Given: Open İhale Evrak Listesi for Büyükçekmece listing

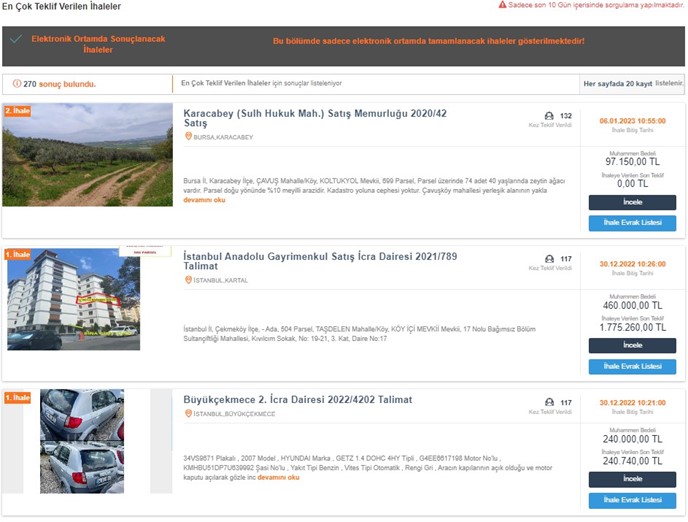Looking at the screenshot, I should (x=631, y=500).
